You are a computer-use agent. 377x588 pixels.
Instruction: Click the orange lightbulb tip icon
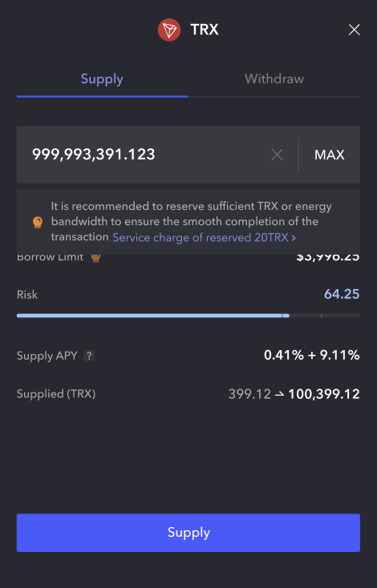[x=38, y=222]
